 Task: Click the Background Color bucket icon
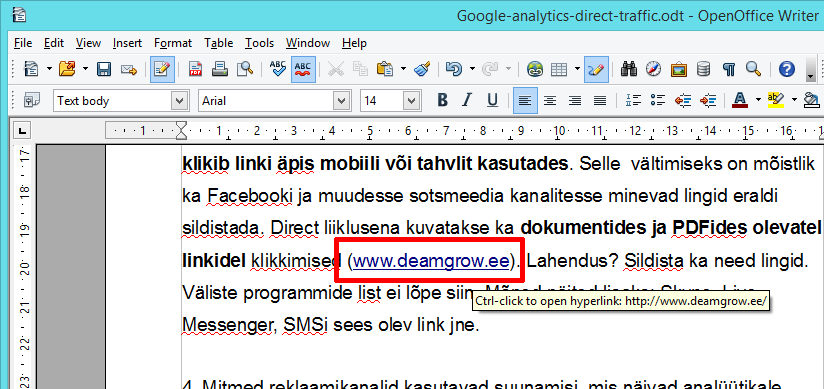pos(812,100)
